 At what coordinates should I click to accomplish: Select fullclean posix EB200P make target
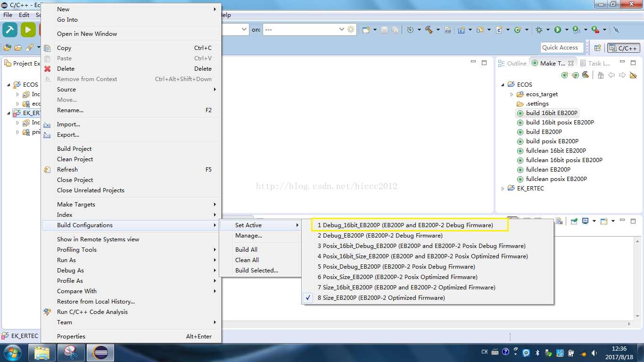coord(552,179)
